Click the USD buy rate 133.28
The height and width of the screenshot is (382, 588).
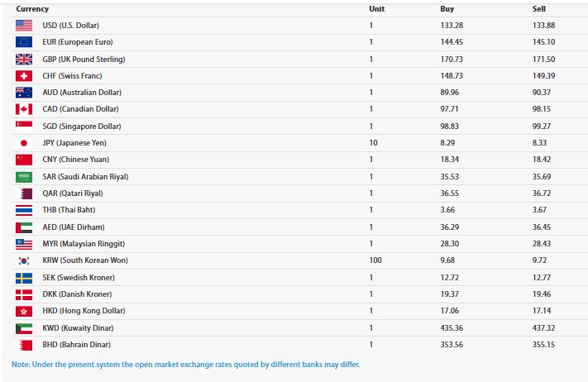(452, 26)
